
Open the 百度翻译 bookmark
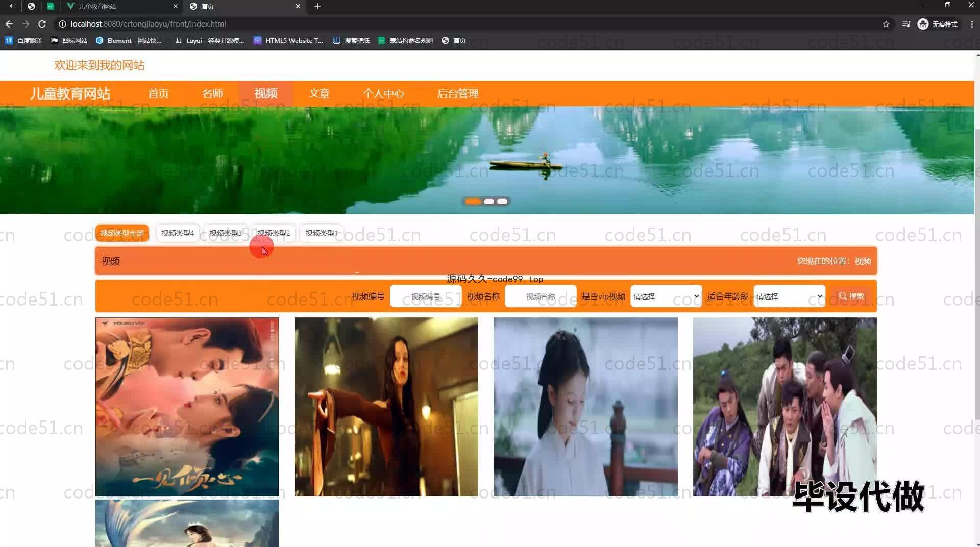pos(23,40)
